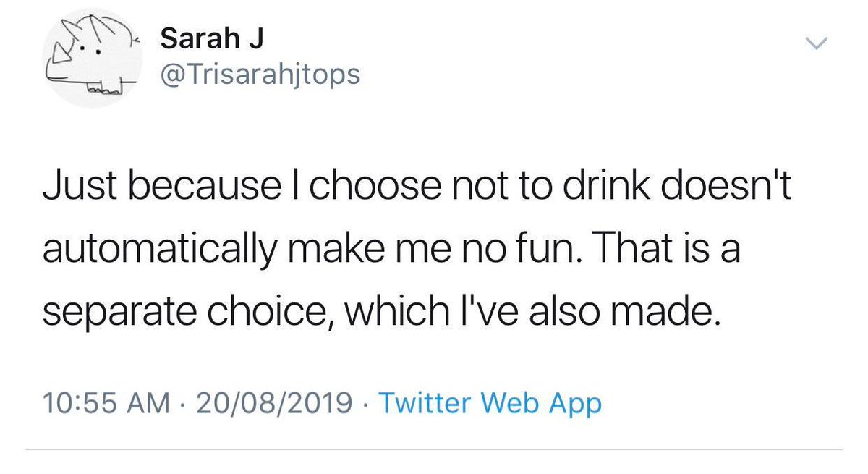Click the horizontal divider below the tweet
868x474 pixels.
coord(434,452)
